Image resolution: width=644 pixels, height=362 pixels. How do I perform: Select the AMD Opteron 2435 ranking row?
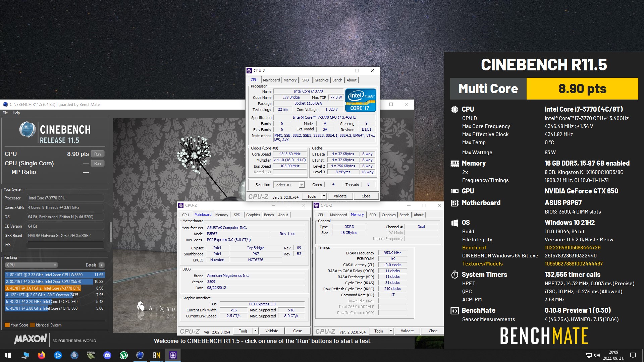coord(55,295)
